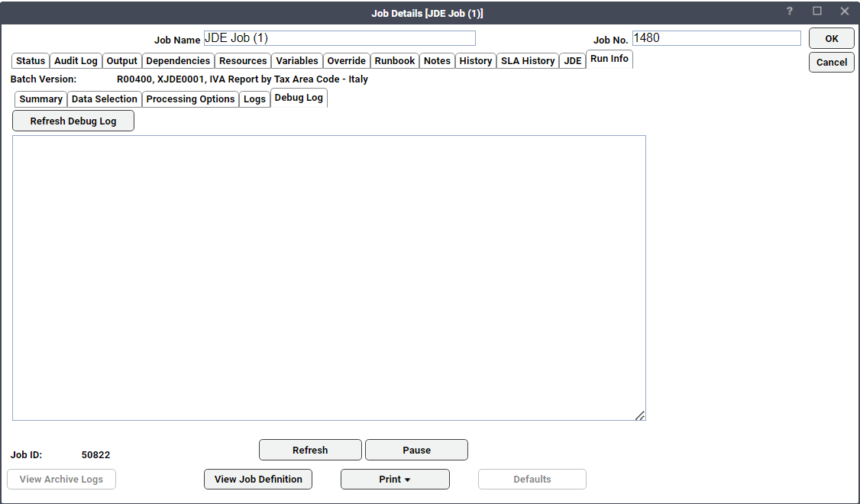Select the Run Info tab
Viewport: 860px width, 504px height.
[x=609, y=60]
